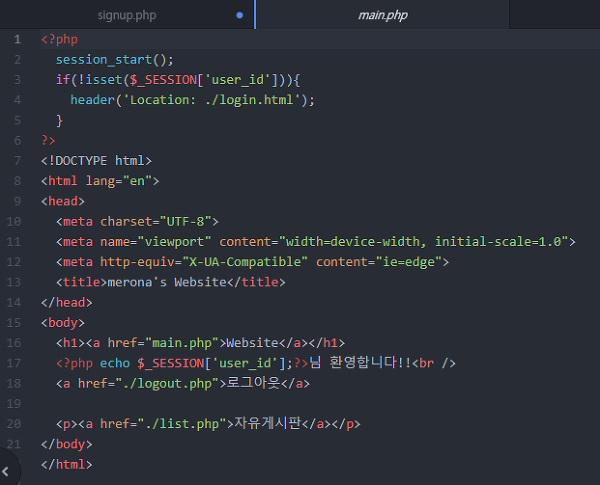600x485 pixels.
Task: Click line number 7 in the gutter
Action: 17,161
